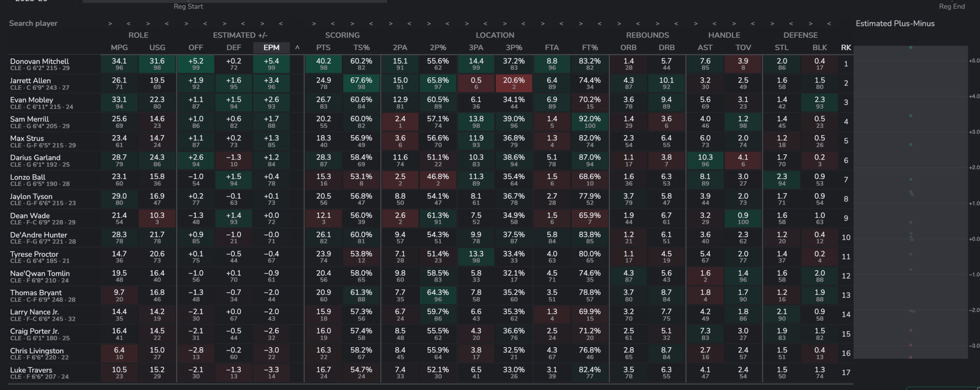The image size is (980, 390).
Task: Open Donovan Mitchell's player page
Action: point(39,61)
